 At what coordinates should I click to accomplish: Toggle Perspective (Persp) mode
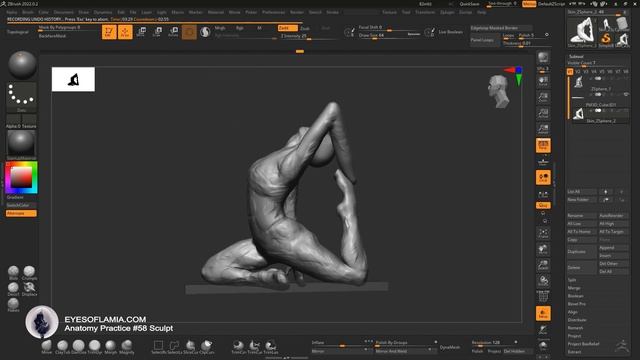coord(543,145)
